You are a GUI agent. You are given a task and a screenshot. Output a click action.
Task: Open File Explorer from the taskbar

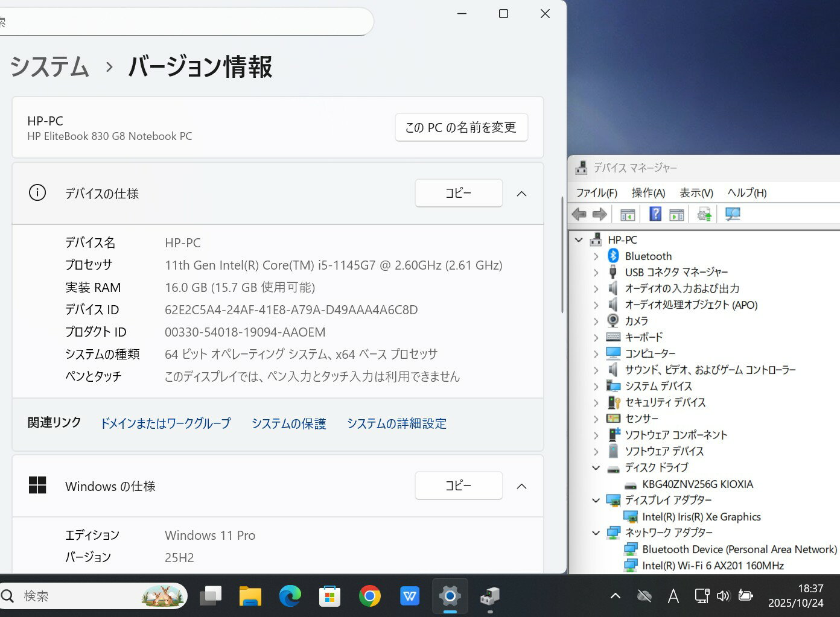coord(250,596)
